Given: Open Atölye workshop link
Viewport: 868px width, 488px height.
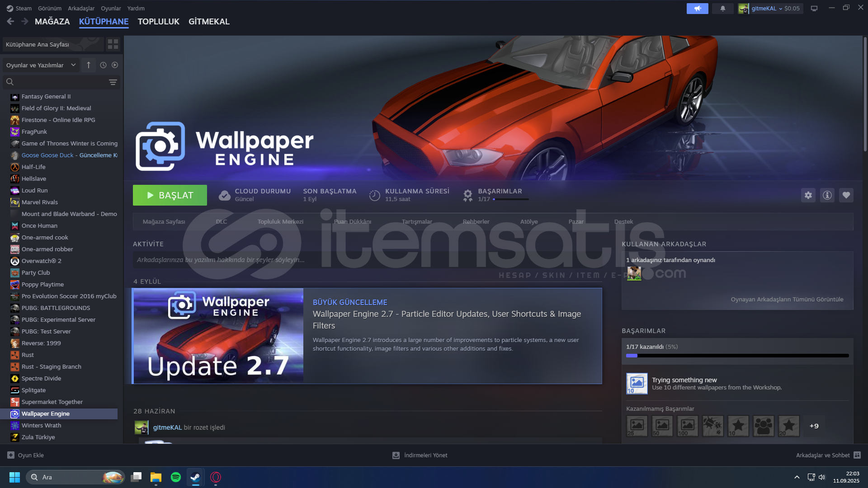Looking at the screenshot, I should (x=529, y=221).
